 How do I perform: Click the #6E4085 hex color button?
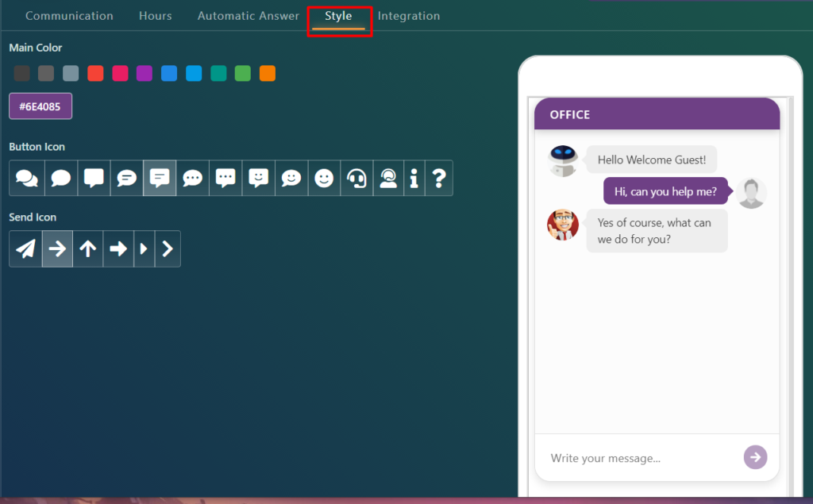[x=40, y=106]
